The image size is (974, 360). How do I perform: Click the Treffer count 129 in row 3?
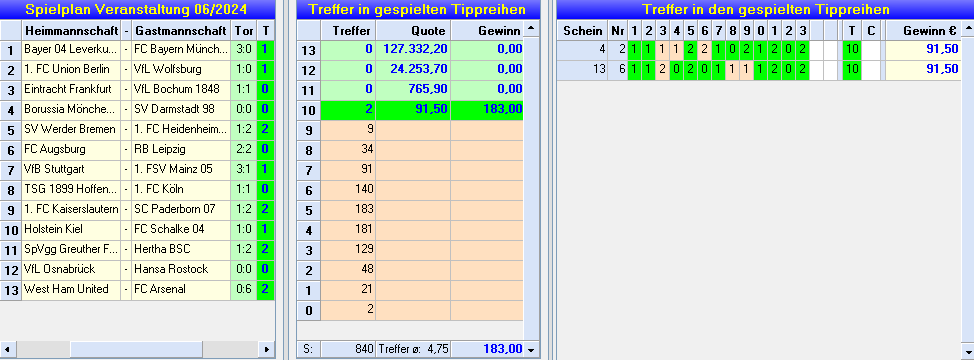(x=348, y=249)
